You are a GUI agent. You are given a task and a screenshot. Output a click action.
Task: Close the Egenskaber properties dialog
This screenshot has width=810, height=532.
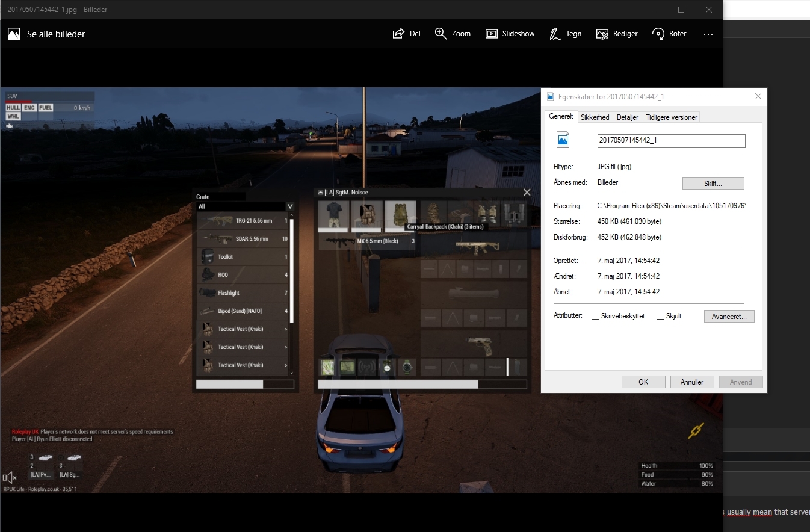[759, 96]
